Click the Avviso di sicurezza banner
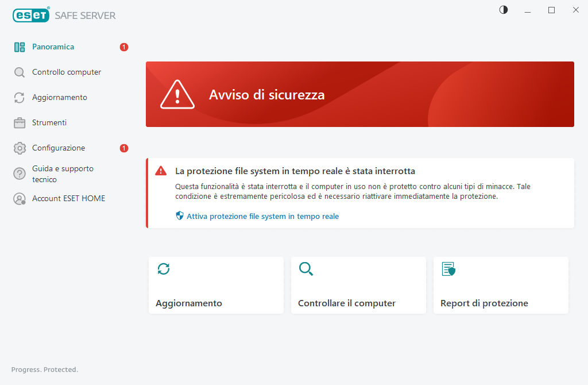Viewport: 588px width, 385px height. click(x=360, y=94)
